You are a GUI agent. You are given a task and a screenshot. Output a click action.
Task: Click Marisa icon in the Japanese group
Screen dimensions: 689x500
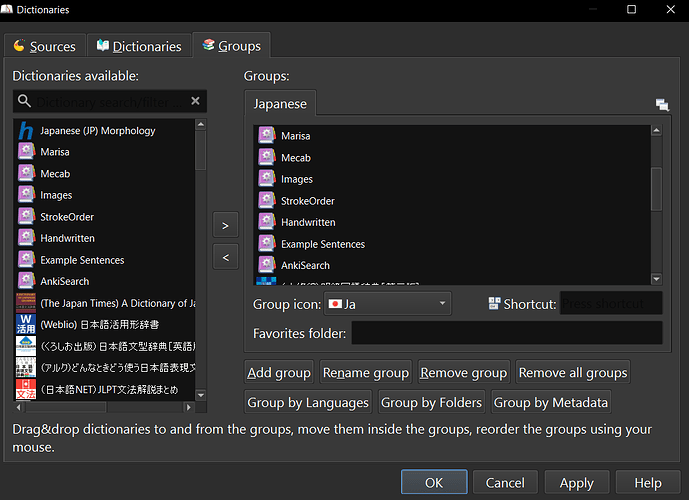(267, 136)
